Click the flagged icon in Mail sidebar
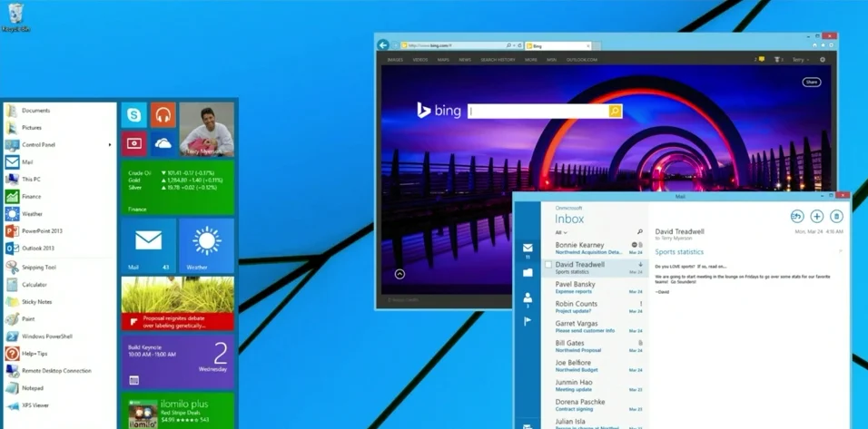This screenshot has width=868, height=429. (528, 321)
